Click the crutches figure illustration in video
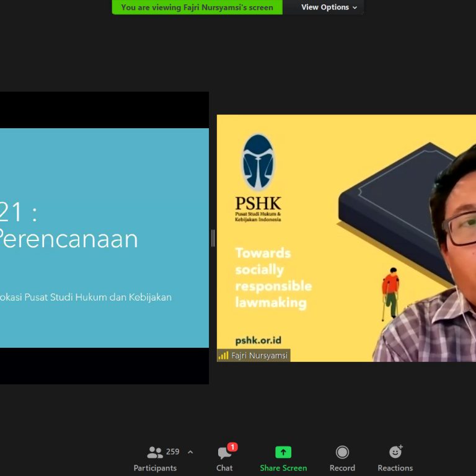The image size is (476, 476). [389, 293]
